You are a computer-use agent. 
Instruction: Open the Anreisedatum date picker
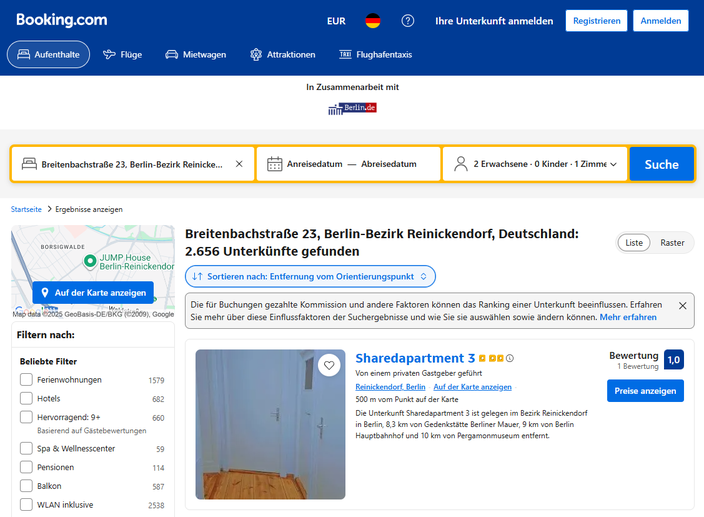[315, 164]
